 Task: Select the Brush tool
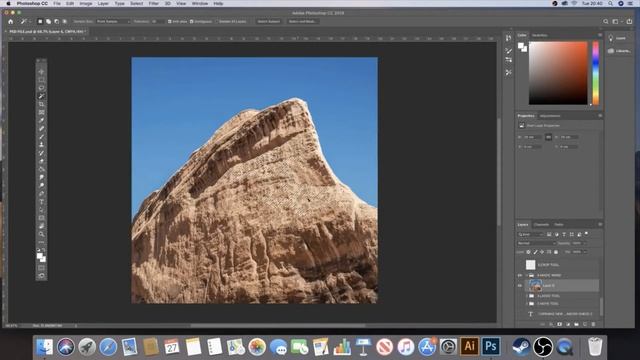pos(41,137)
